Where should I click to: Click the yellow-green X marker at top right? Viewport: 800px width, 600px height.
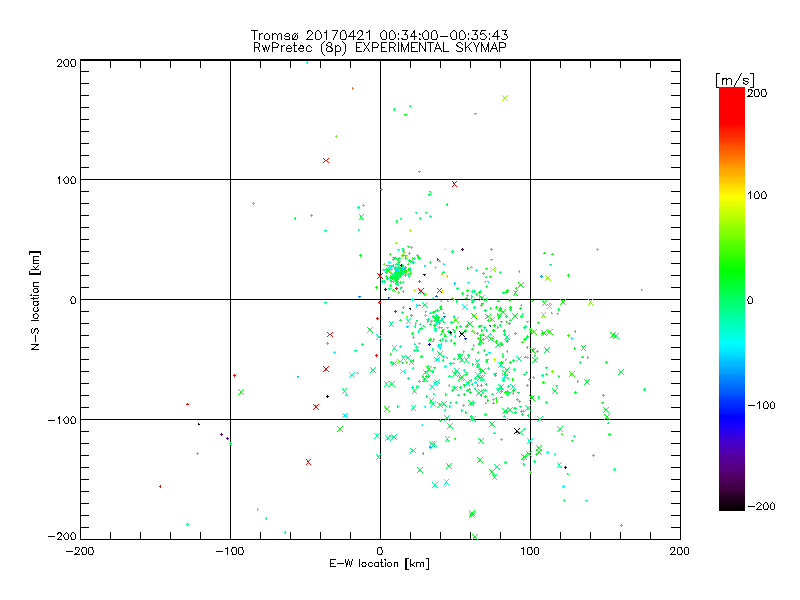click(x=505, y=98)
